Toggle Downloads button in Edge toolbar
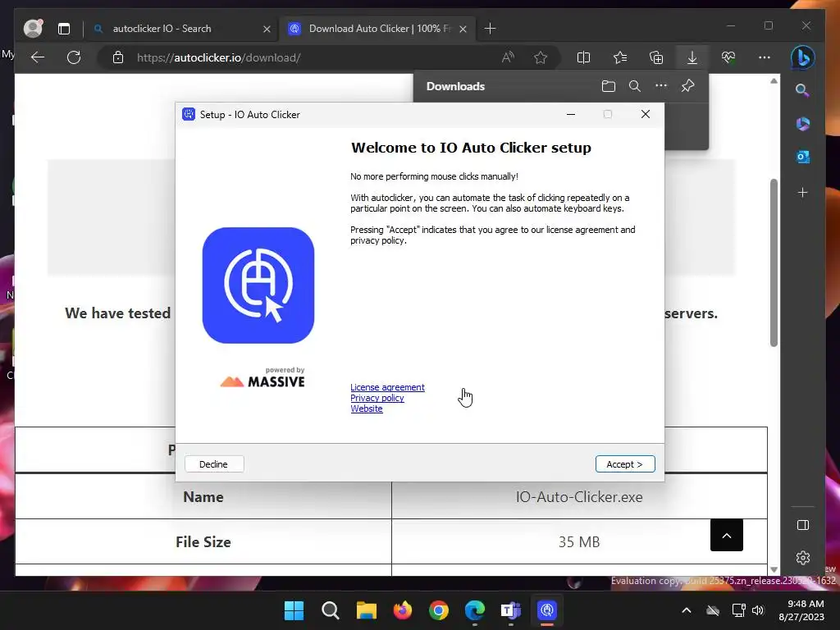This screenshot has width=840, height=630. 692,57
